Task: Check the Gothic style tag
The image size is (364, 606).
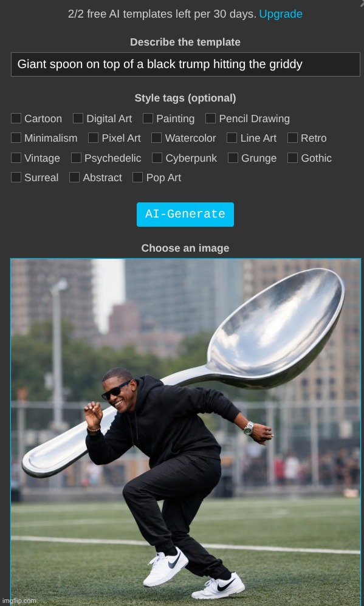Action: pyautogui.click(x=292, y=157)
